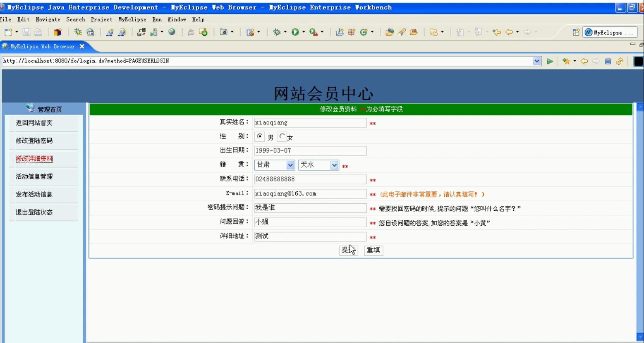This screenshot has width=644, height=343.
Task: Click the new package cube icon
Action: click(57, 32)
